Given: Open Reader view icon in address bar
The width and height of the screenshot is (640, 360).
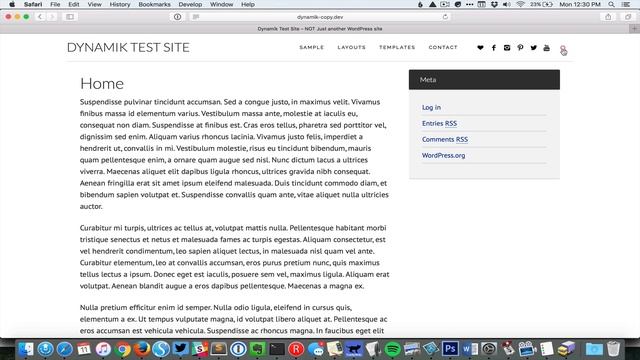Looking at the screenshot, I should [x=196, y=17].
